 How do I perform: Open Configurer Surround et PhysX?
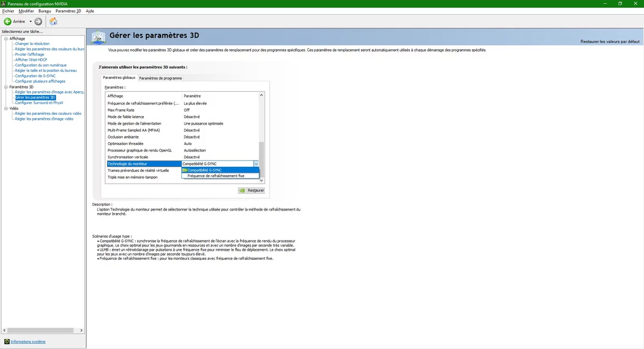pyautogui.click(x=39, y=103)
